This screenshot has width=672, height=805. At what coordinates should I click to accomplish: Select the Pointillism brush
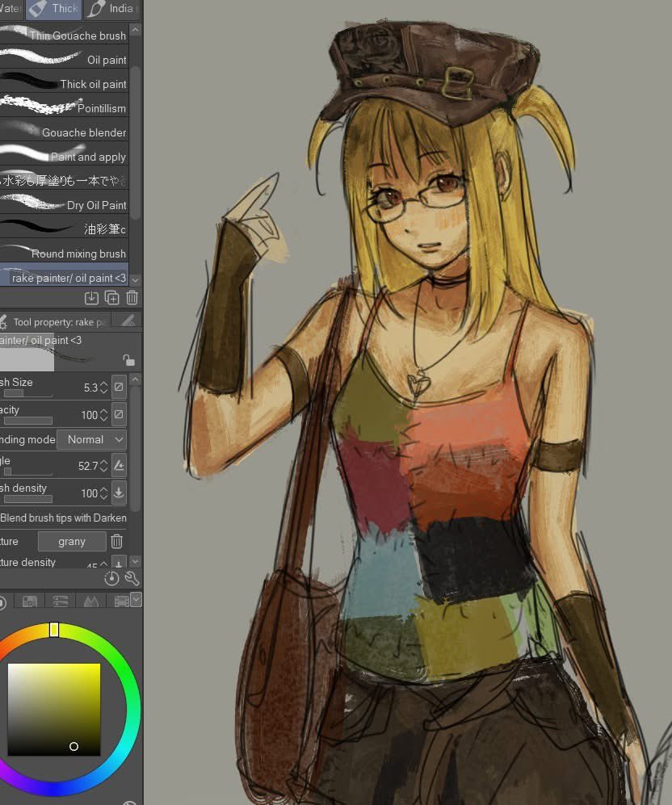tap(64, 107)
